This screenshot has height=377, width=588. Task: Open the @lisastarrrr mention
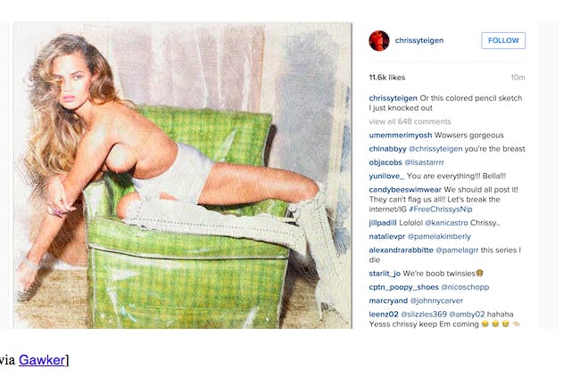pos(424,162)
